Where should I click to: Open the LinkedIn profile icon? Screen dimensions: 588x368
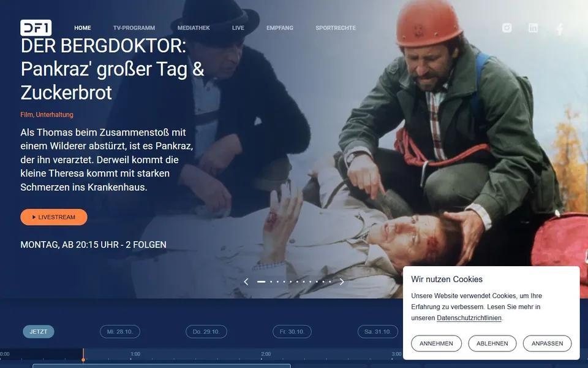point(533,28)
